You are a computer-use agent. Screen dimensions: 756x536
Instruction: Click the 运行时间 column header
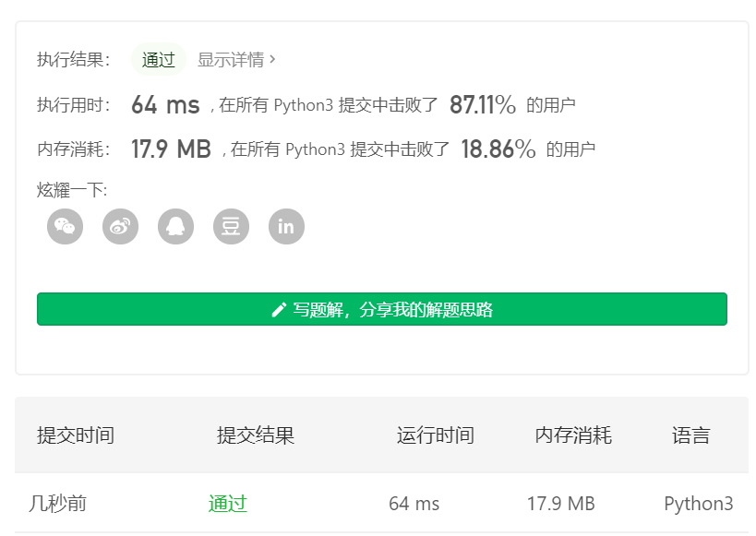click(x=436, y=435)
